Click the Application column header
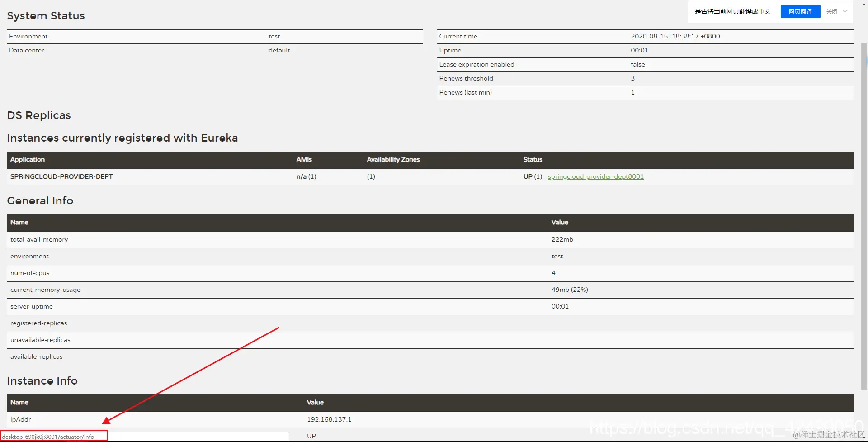 (x=28, y=159)
